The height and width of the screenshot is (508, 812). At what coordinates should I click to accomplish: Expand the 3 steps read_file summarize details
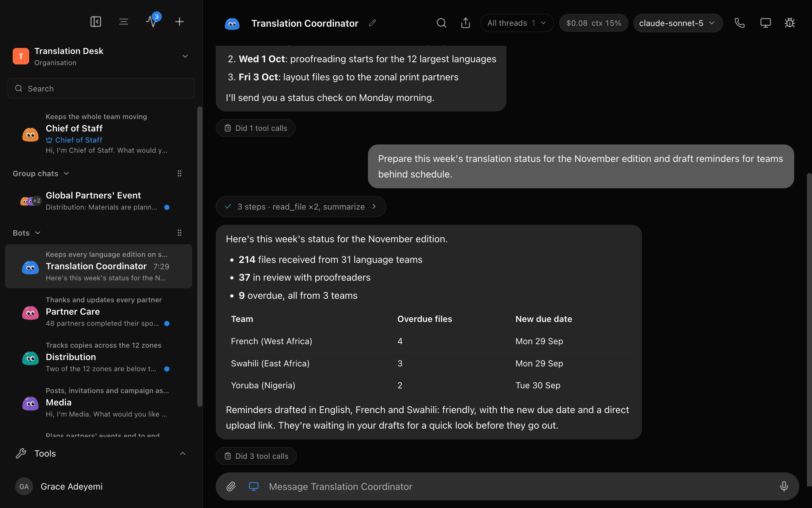tap(301, 206)
